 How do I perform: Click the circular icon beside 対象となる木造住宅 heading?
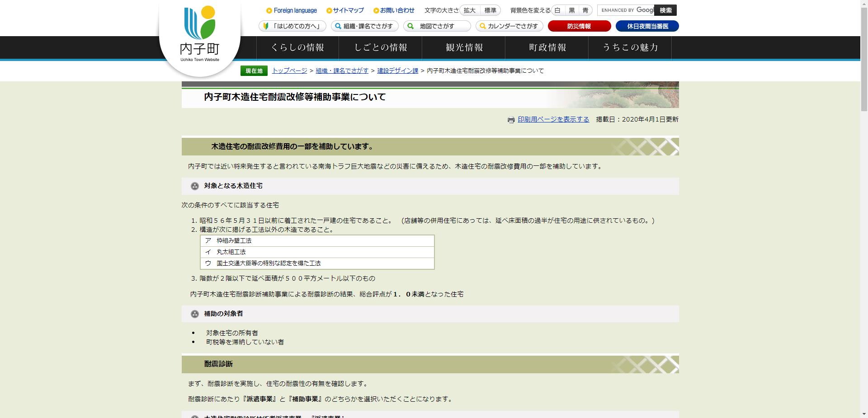pyautogui.click(x=195, y=186)
